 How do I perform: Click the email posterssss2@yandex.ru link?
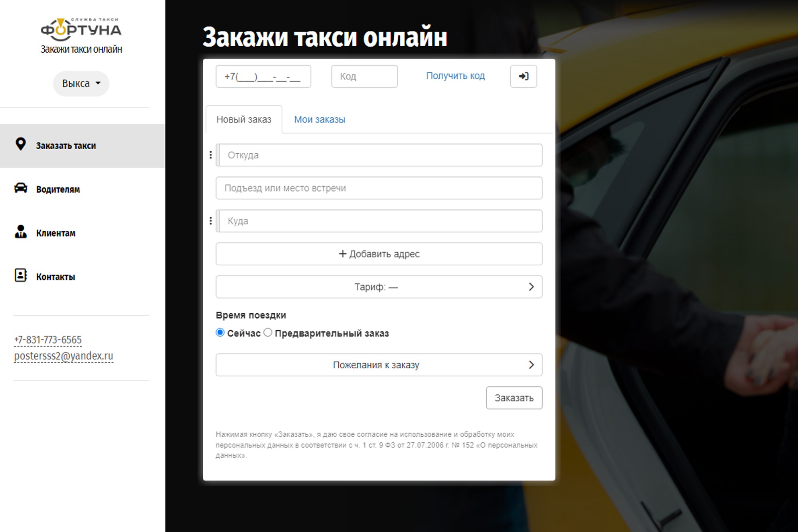point(64,356)
